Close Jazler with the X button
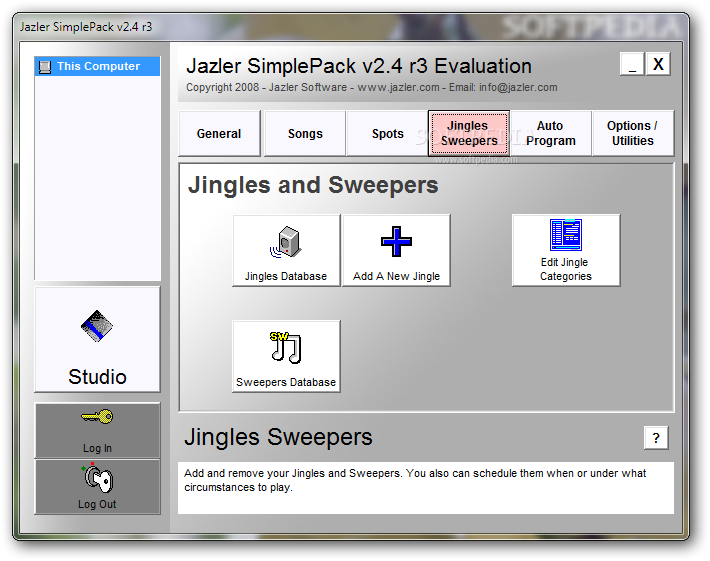710x561 pixels. click(x=658, y=64)
